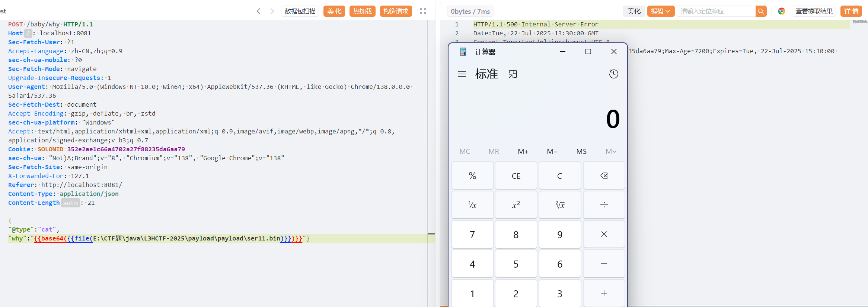Click the SOLONID cookie value
Image resolution: width=868 pixels, height=307 pixels.
[x=126, y=149]
